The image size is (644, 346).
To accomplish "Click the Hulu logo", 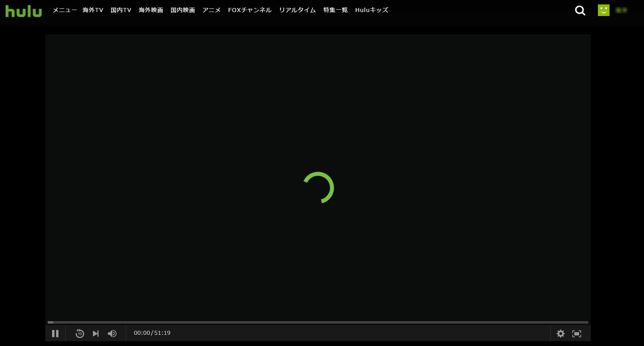I will tap(23, 11).
